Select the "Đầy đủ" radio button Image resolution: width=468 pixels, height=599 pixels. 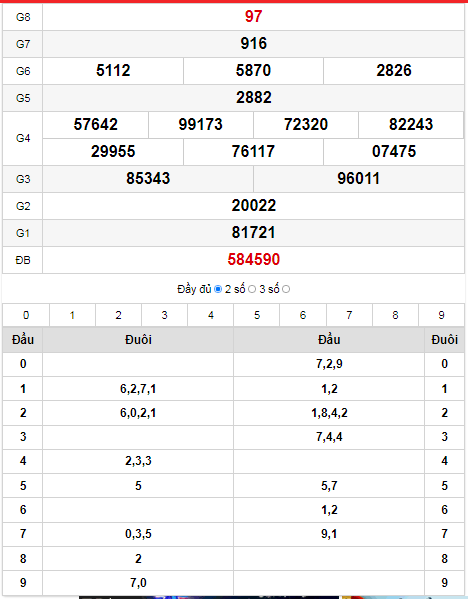click(218, 289)
